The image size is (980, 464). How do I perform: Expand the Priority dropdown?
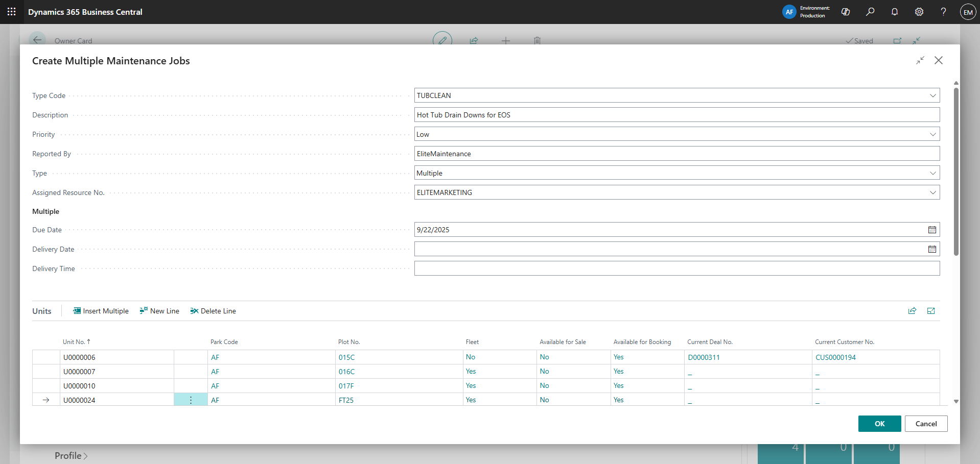click(x=932, y=134)
